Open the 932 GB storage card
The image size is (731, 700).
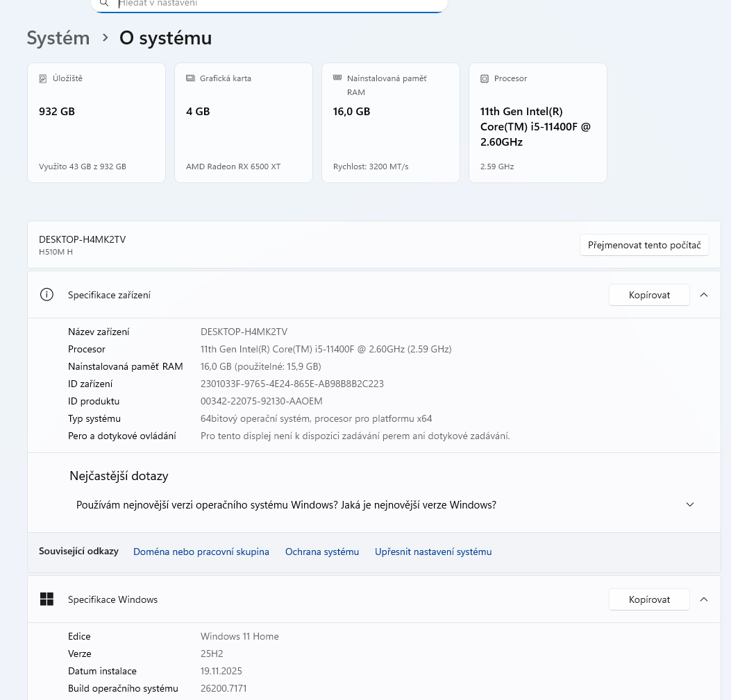pyautogui.click(x=96, y=123)
